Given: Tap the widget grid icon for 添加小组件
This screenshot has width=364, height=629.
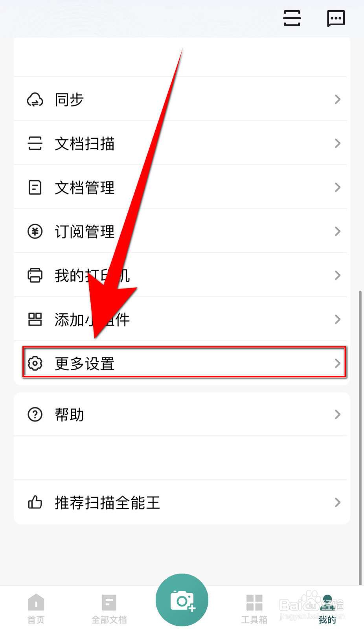Looking at the screenshot, I should point(35,320).
